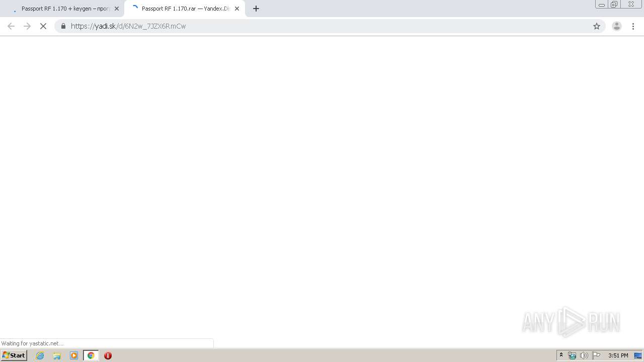Open the red Opera taskbar icon

coord(108,355)
